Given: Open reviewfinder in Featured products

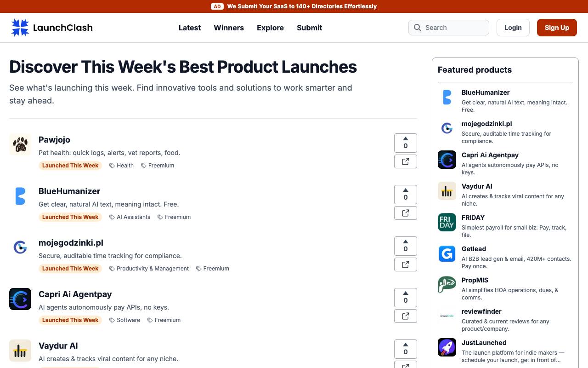Looking at the screenshot, I should tap(481, 311).
